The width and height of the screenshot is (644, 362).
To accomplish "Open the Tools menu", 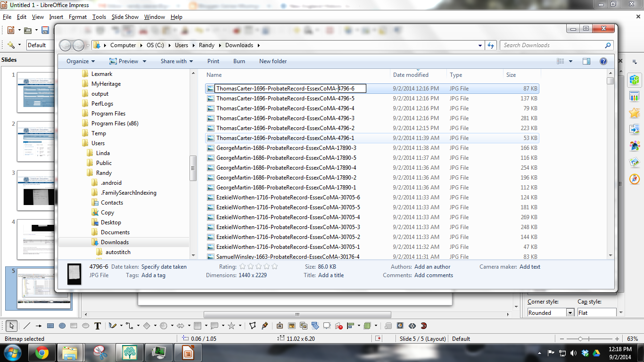I will [99, 17].
